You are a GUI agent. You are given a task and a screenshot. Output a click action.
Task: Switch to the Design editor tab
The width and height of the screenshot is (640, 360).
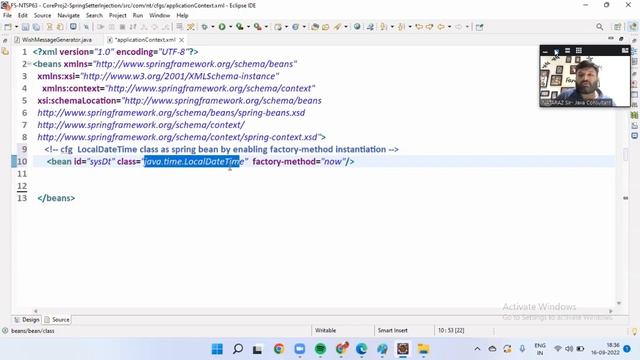coord(27,320)
